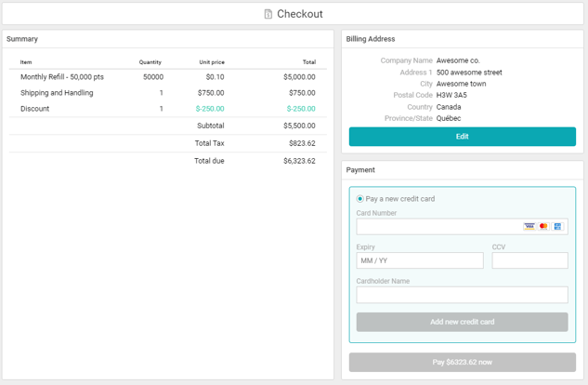Click the Monthly Refill - 50,000 pts item

click(x=62, y=77)
